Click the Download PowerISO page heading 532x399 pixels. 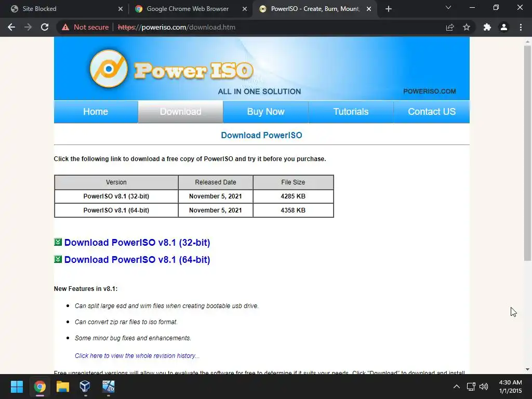262,135
